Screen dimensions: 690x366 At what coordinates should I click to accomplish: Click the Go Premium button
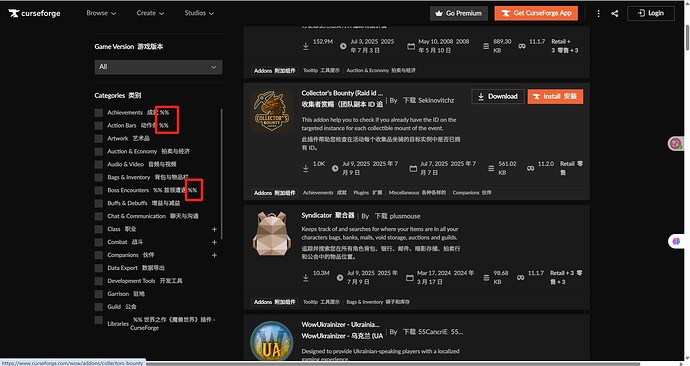coord(459,14)
